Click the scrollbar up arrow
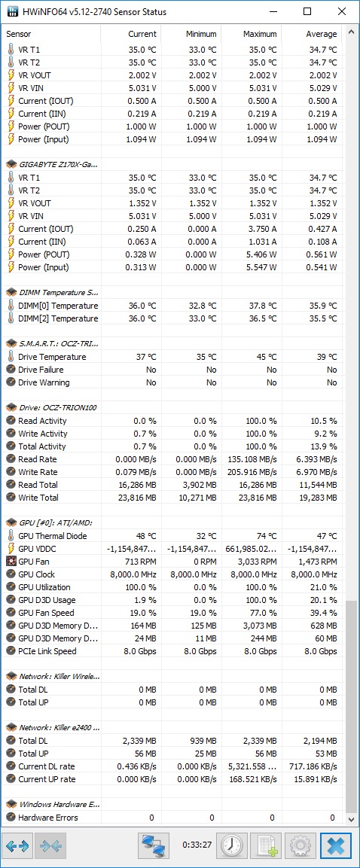Viewport: 360px width, 868px height. (x=350, y=32)
